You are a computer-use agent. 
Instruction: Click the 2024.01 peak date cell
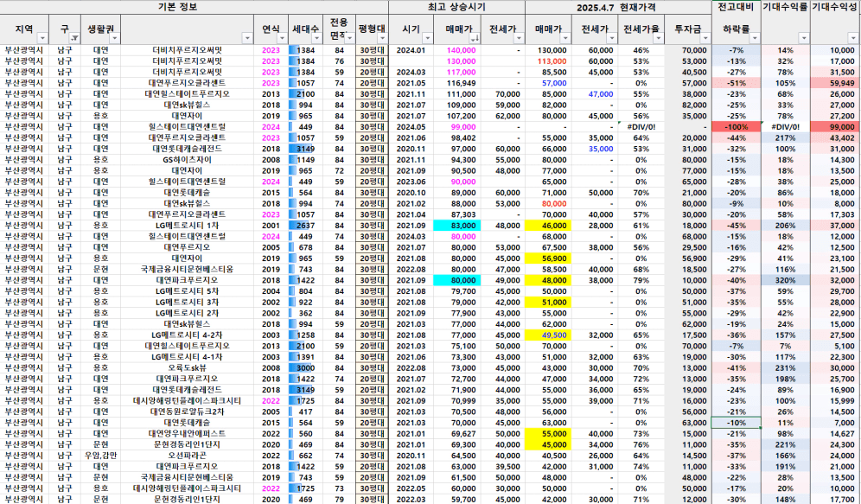411,50
